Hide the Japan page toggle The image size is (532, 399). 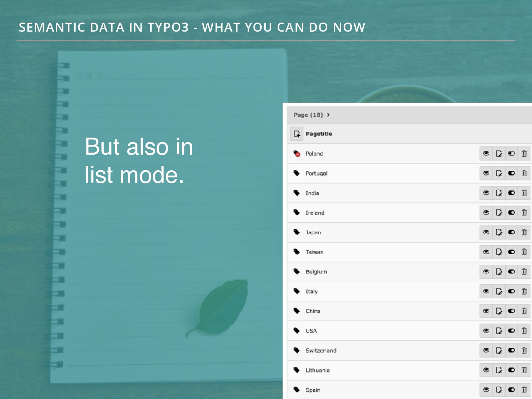click(511, 232)
